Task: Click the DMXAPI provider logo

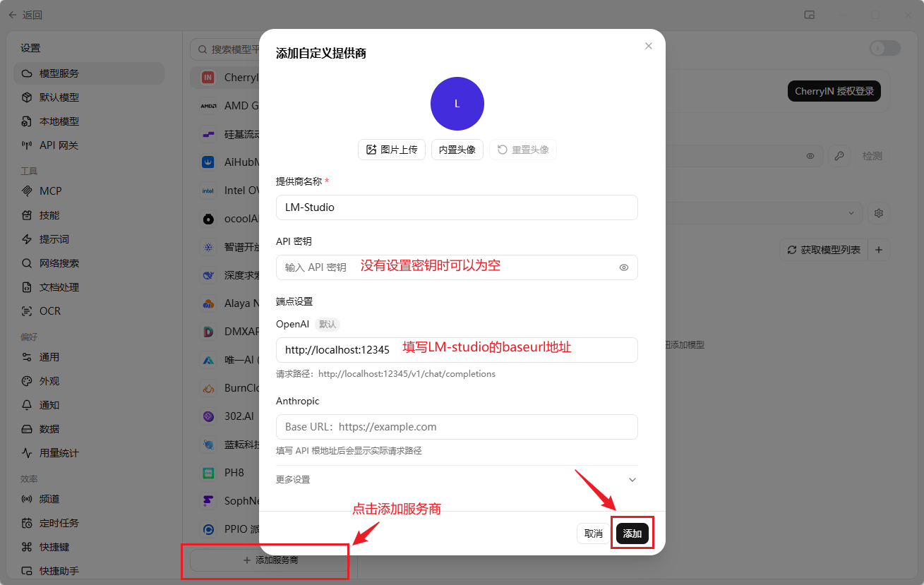Action: point(208,332)
